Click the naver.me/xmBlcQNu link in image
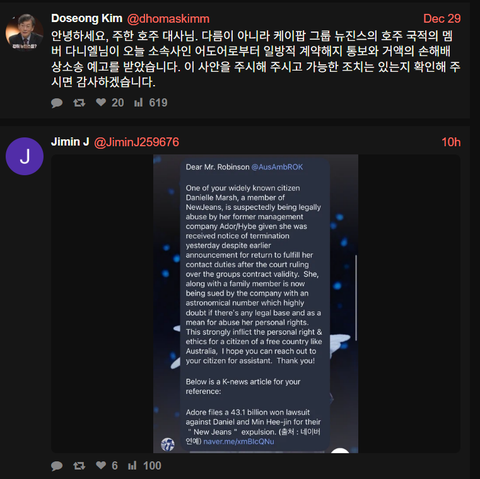The width and height of the screenshot is (480, 479). [239, 442]
